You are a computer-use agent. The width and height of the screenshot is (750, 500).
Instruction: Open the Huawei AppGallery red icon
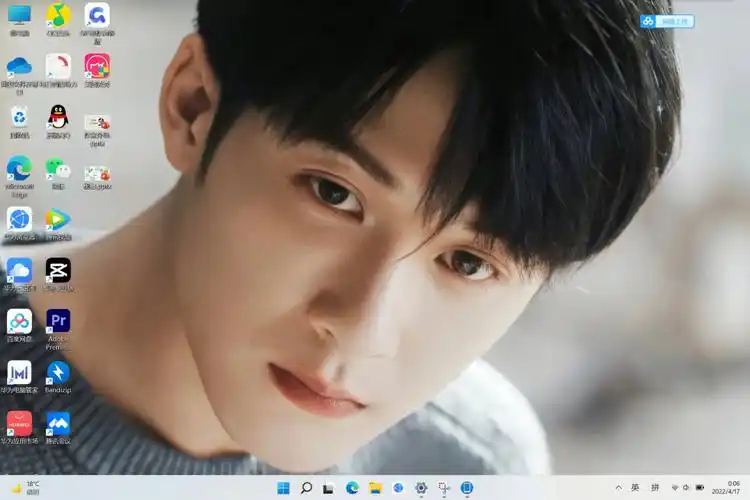click(x=19, y=424)
